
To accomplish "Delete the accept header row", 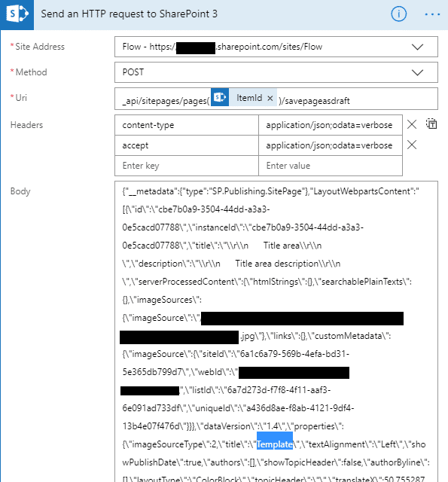I will point(412,145).
